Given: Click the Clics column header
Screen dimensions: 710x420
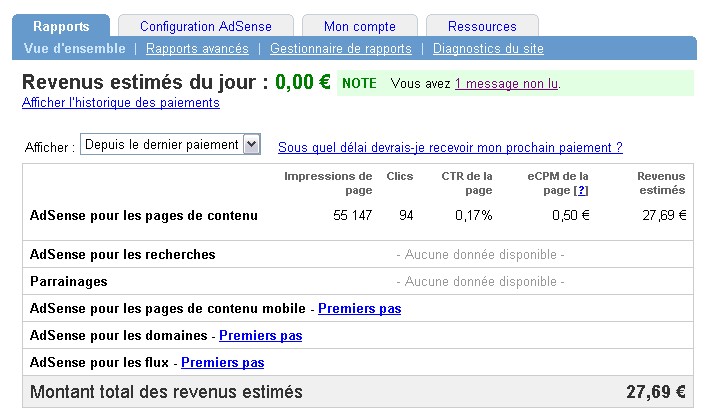Looking at the screenshot, I should (400, 177).
